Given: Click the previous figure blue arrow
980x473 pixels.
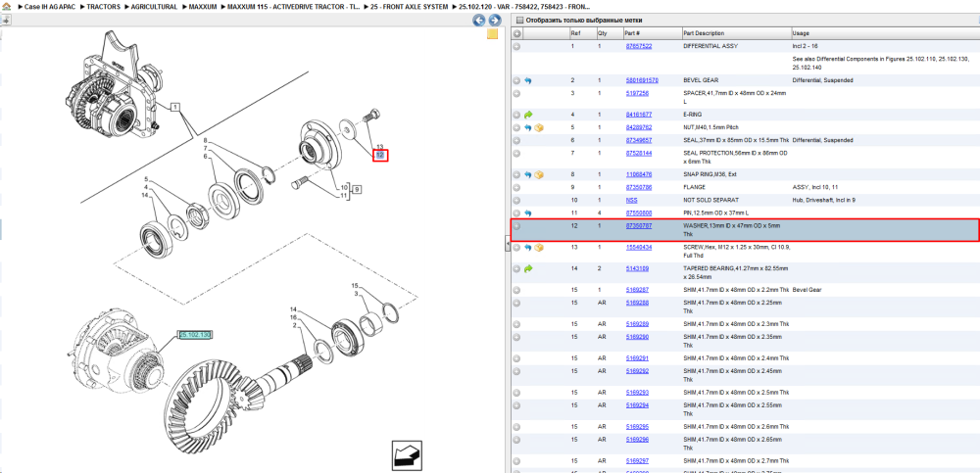Looking at the screenshot, I should (479, 20).
